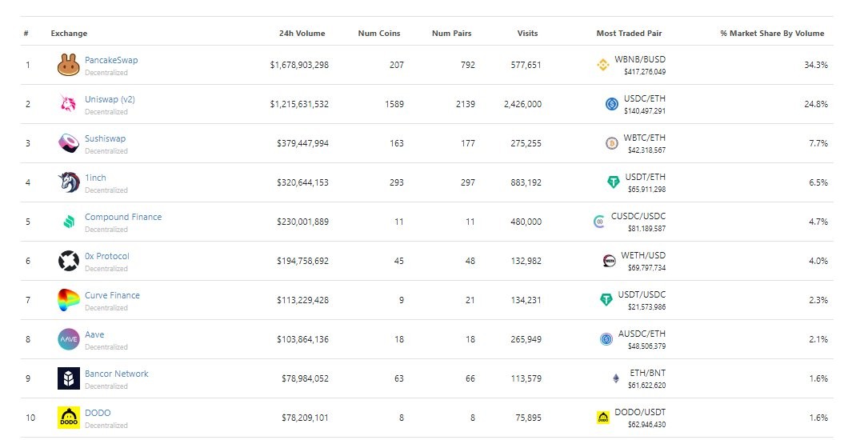This screenshot has width=868, height=440.
Task: Click Sushiswap volume $379,447,994
Action: (x=303, y=143)
